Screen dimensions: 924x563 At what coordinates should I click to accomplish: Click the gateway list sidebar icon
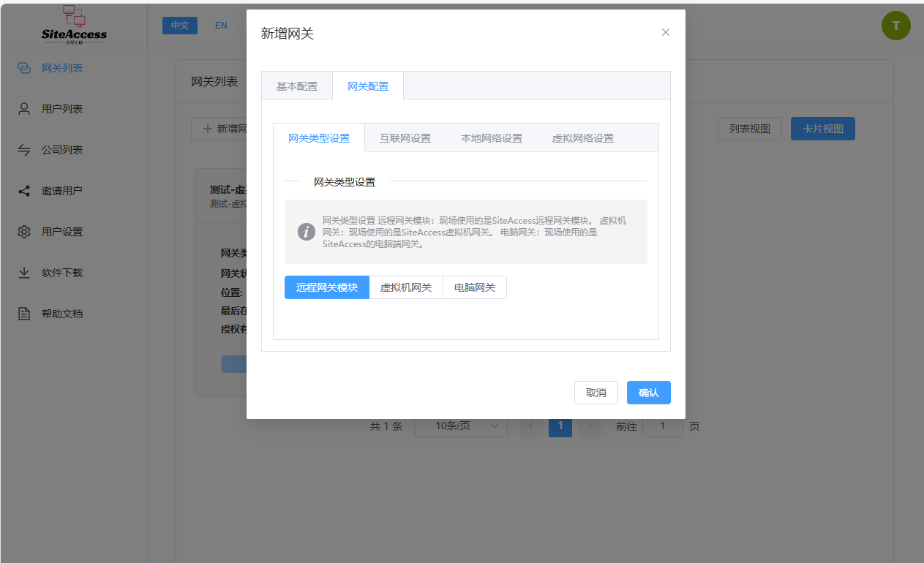24,68
